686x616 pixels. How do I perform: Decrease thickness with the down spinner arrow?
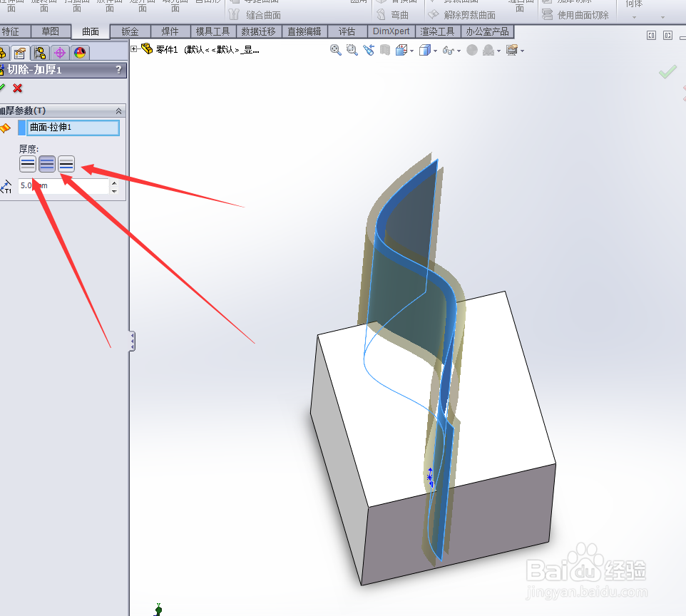[x=114, y=191]
